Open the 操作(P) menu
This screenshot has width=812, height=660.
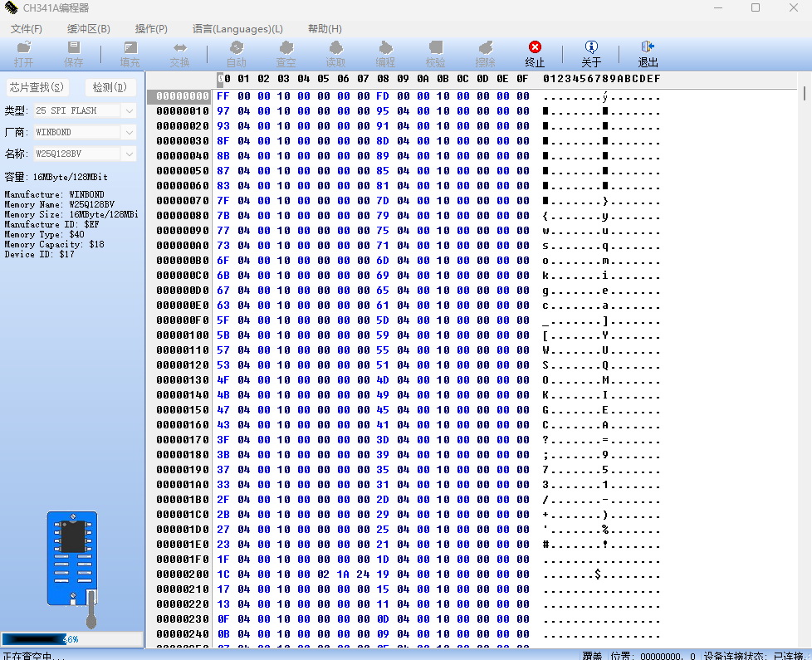coord(151,29)
